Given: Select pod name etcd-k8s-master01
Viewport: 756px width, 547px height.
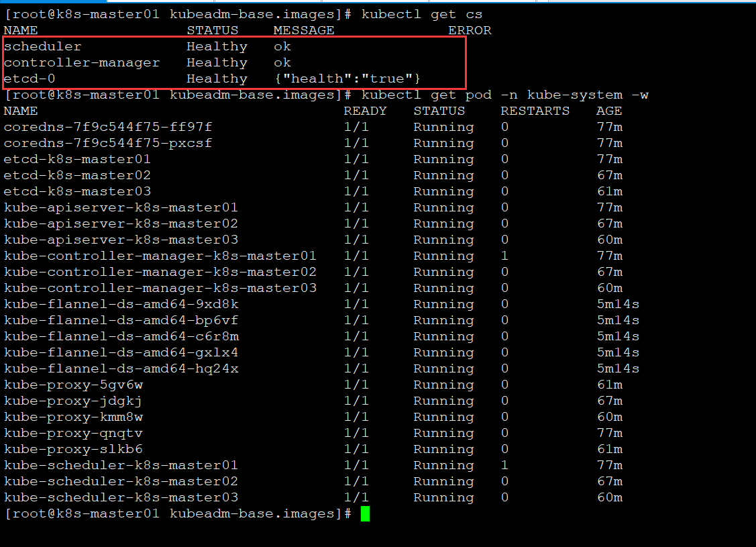Looking at the screenshot, I should click(77, 159).
